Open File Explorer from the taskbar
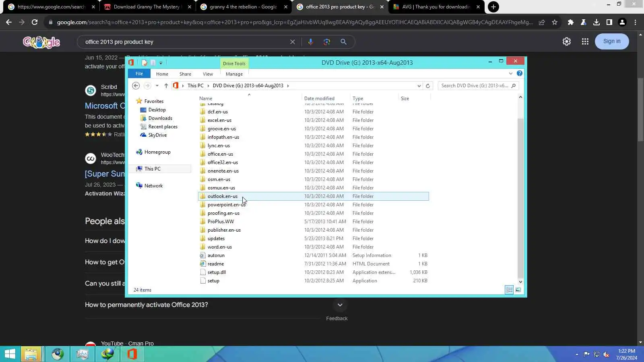644x362 pixels. click(31, 354)
